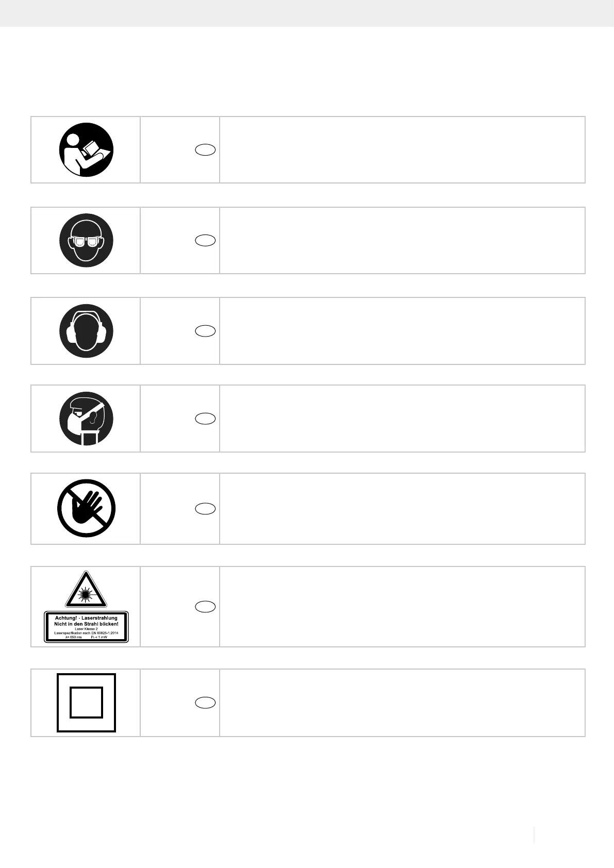Select the oval beside the safety goggles symbol
This screenshot has height=868, width=614.
205,240
